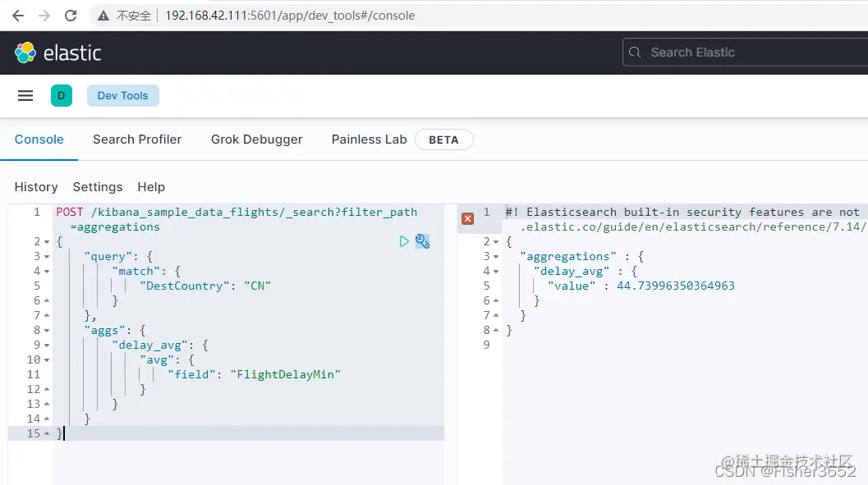Screen dimensions: 868x485
Task: Click the fold end marker on request line 12
Action: pyautogui.click(x=47, y=389)
